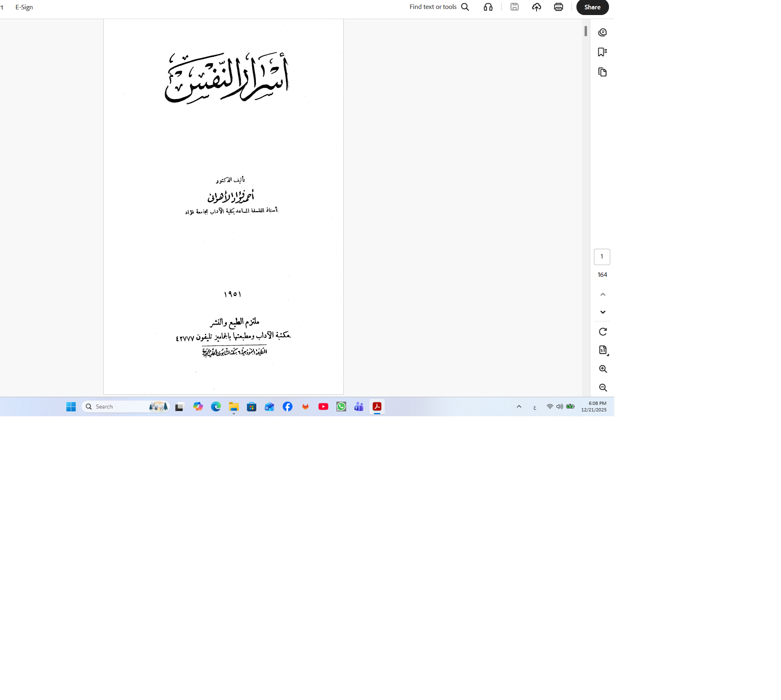Open the Windows Start menu
781x700 pixels.
(71, 407)
